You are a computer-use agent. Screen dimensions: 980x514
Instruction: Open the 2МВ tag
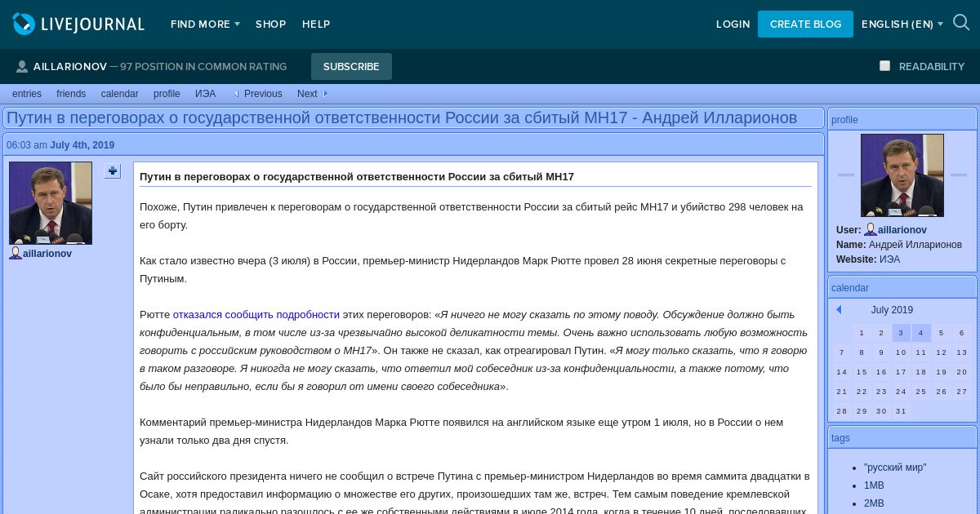[874, 503]
